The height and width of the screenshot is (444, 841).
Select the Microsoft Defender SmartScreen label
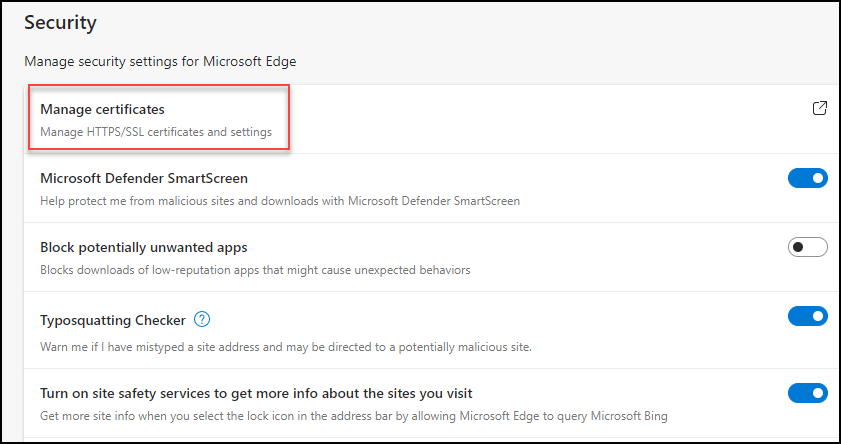coord(143,179)
